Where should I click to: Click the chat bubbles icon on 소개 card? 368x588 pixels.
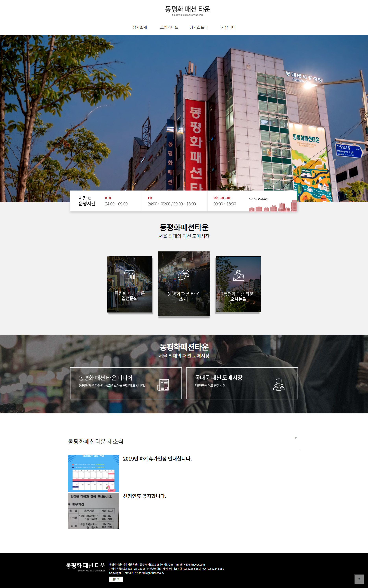point(184,275)
